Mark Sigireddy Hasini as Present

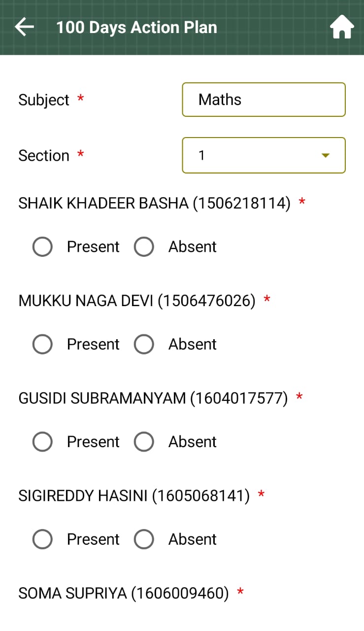43,540
